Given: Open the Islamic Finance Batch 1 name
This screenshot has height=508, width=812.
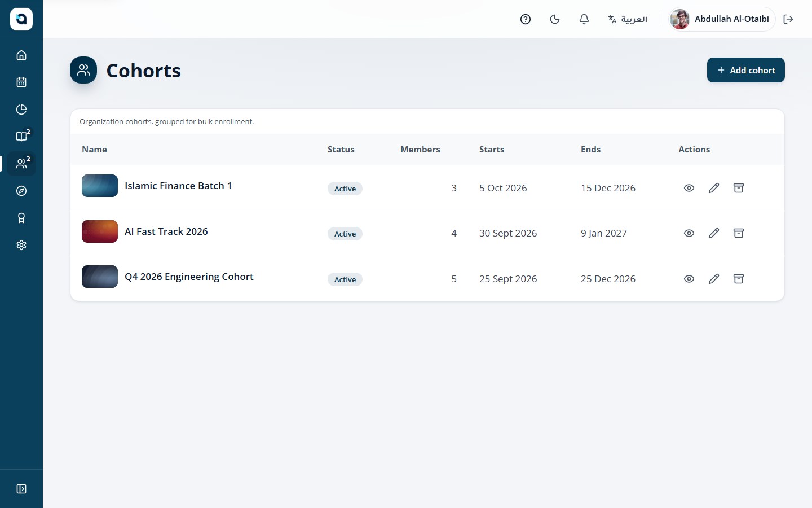Looking at the screenshot, I should coord(178,186).
